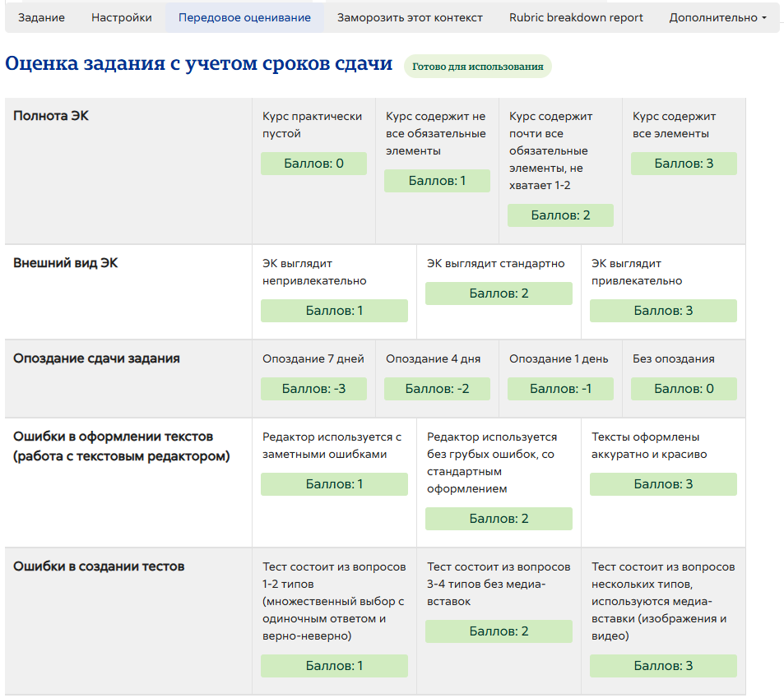The height and width of the screenshot is (698, 784).
Task: Select criterion title Опоздание сдачи задания
Action: pyautogui.click(x=96, y=358)
